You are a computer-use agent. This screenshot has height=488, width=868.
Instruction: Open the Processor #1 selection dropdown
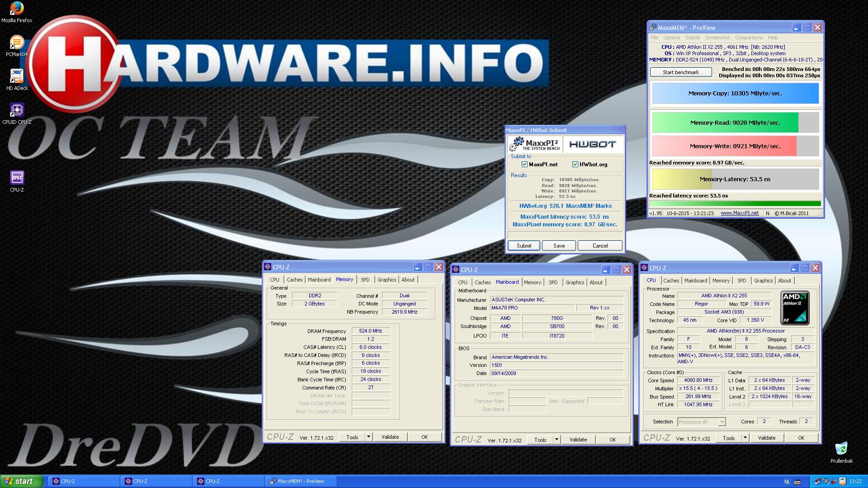click(x=701, y=422)
